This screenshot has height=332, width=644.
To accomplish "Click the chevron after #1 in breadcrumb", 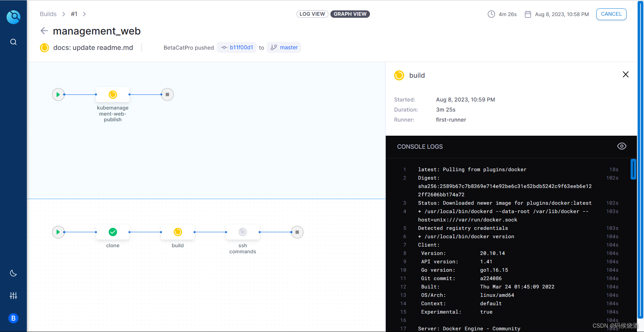I will coord(85,14).
